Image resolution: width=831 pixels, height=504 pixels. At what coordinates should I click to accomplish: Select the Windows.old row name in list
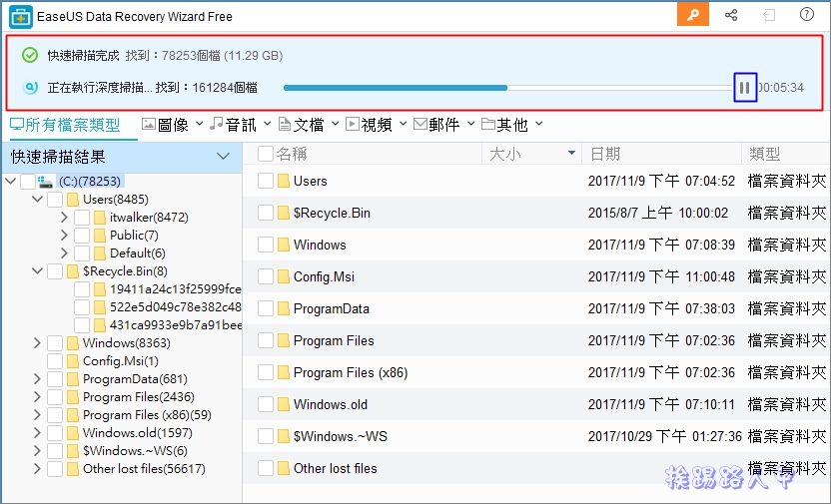331,405
